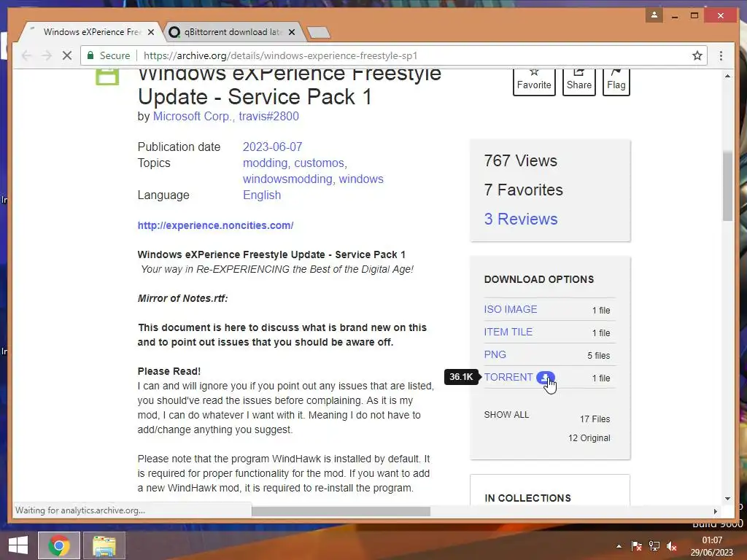Click the 7 Favorites text
Screen dimensions: 747x560
(523, 190)
